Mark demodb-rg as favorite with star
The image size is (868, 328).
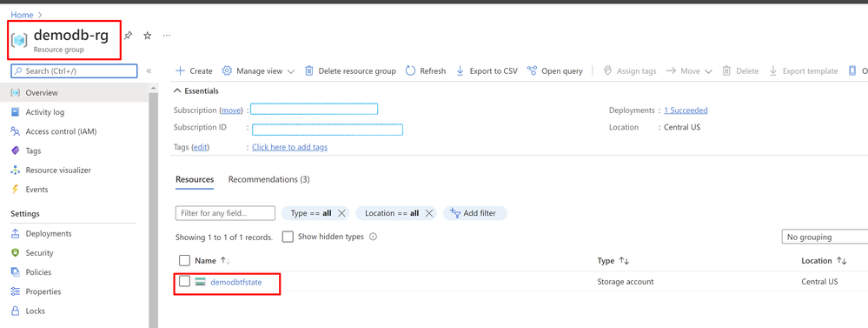coord(147,36)
